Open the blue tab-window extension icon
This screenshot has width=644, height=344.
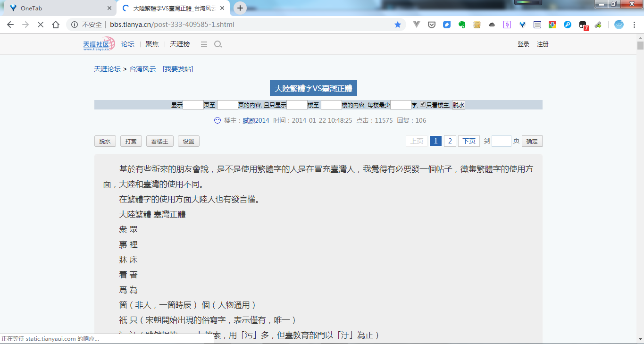[537, 25]
